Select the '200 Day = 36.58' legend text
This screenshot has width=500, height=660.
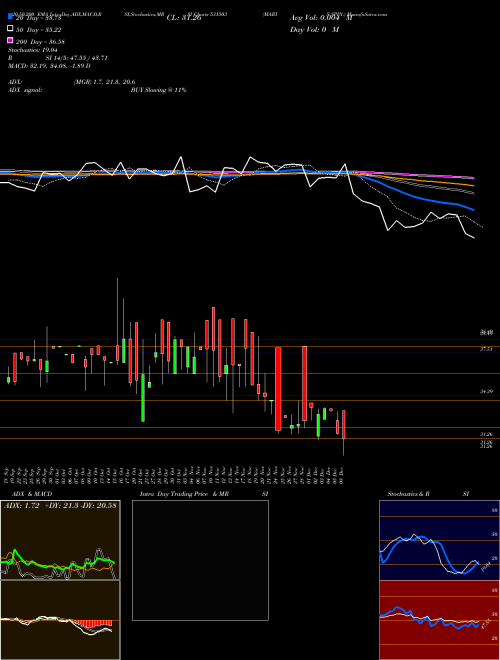[40, 41]
